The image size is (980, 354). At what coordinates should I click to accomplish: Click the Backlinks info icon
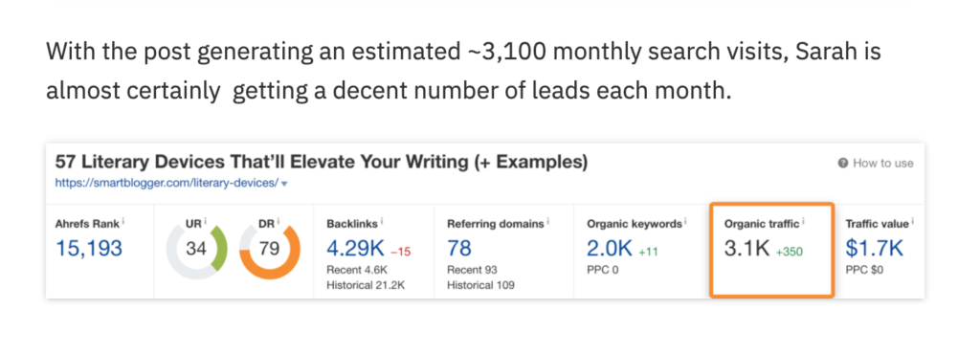click(382, 221)
